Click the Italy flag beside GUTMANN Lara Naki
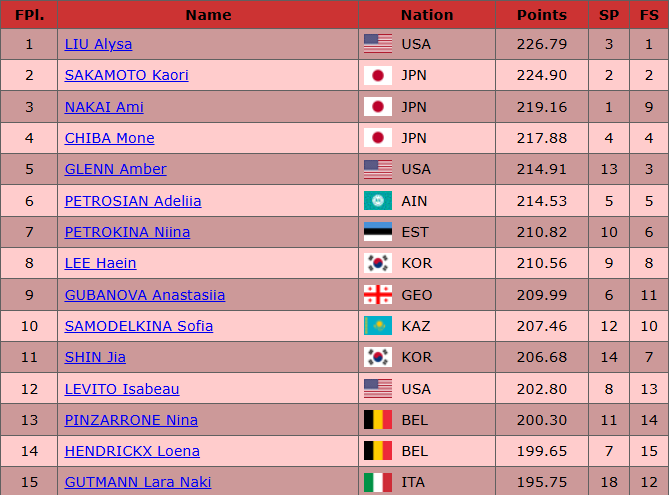 pyautogui.click(x=378, y=482)
